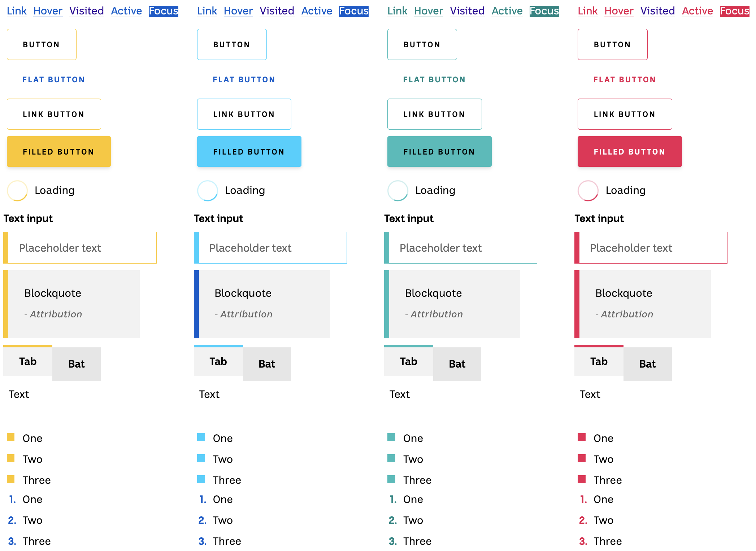Click Visited link in first column

click(x=87, y=11)
